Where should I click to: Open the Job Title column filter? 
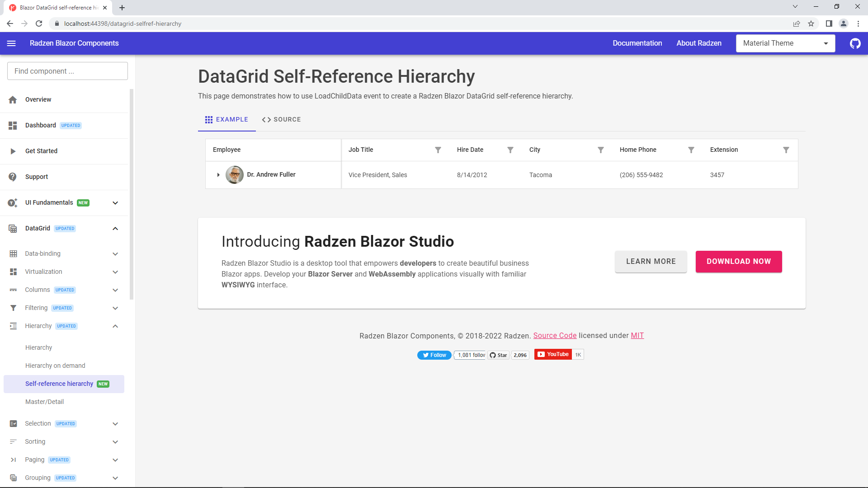[x=438, y=150]
